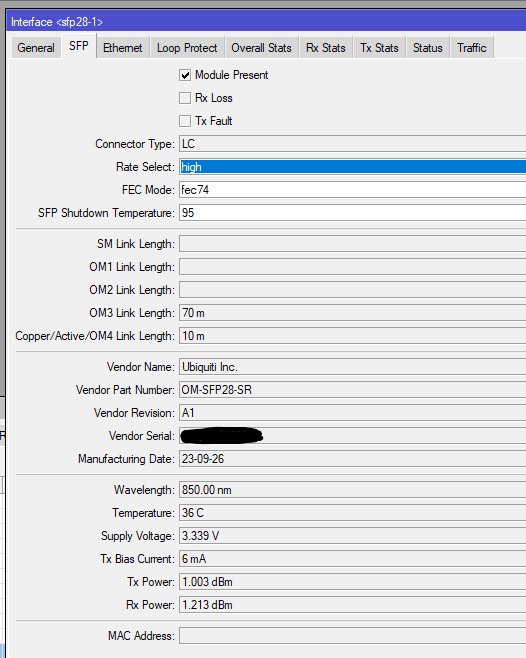Click the Tx Bias Current value 6 mA

tap(353, 559)
